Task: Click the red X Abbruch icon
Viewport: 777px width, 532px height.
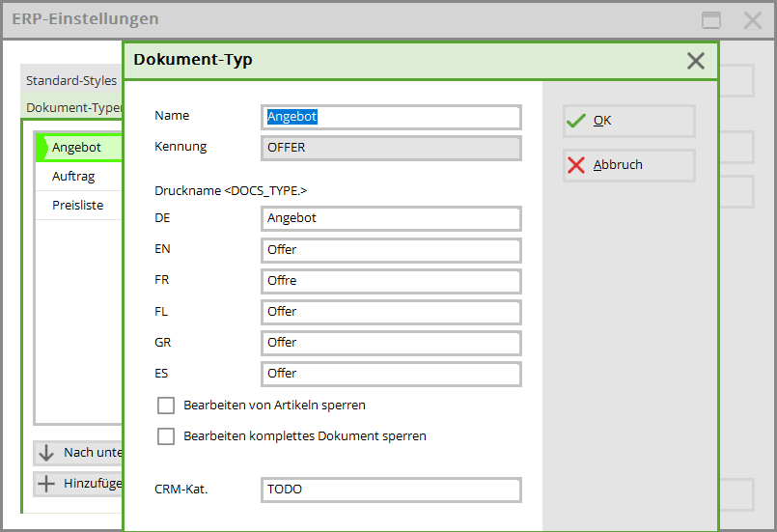Action: 576,165
